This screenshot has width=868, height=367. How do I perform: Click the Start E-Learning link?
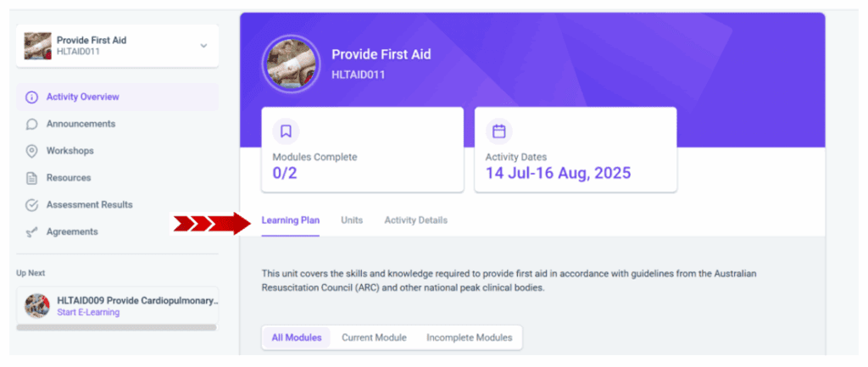click(x=88, y=313)
